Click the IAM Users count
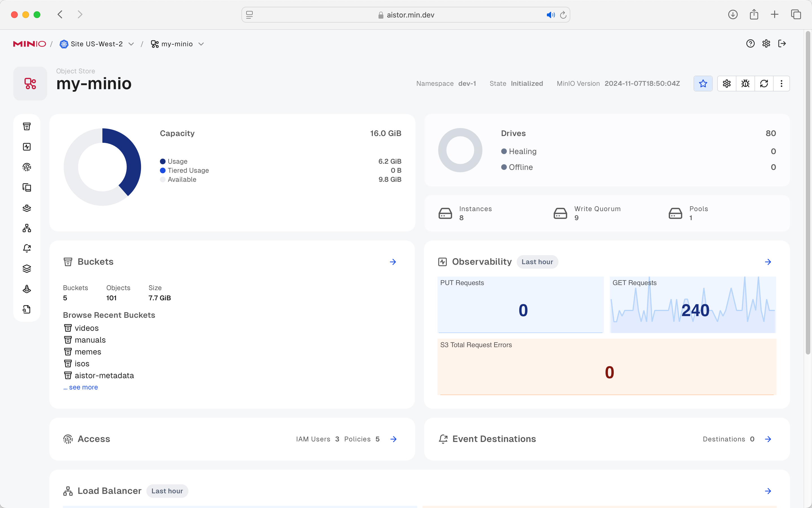The image size is (812, 508). pyautogui.click(x=337, y=439)
